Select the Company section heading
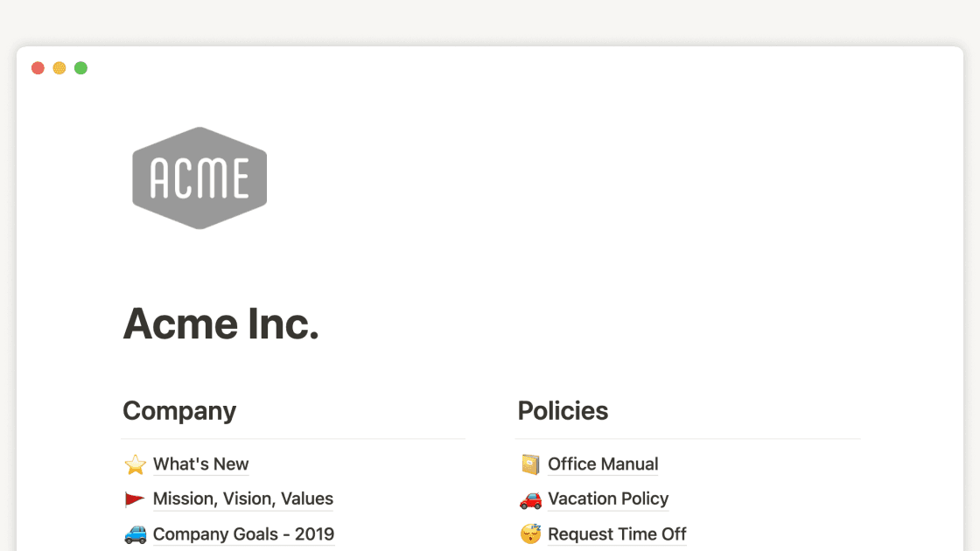The height and width of the screenshot is (551, 980). coord(179,411)
